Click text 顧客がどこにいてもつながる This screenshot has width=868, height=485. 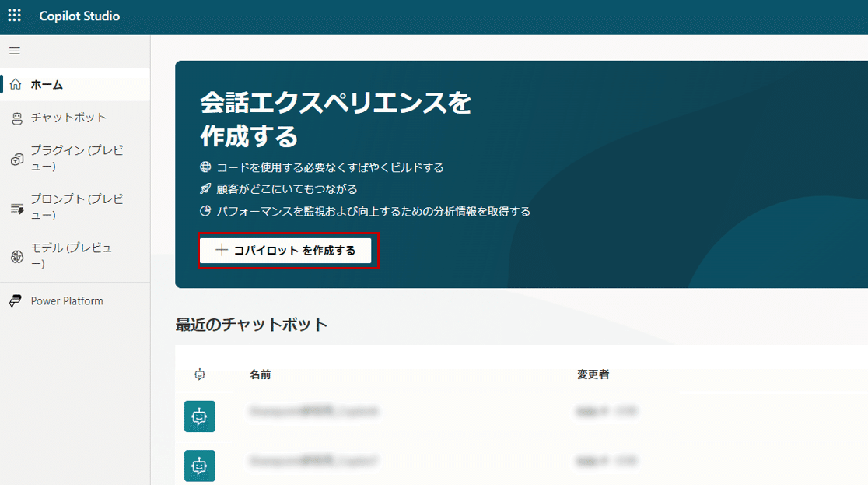coord(287,189)
